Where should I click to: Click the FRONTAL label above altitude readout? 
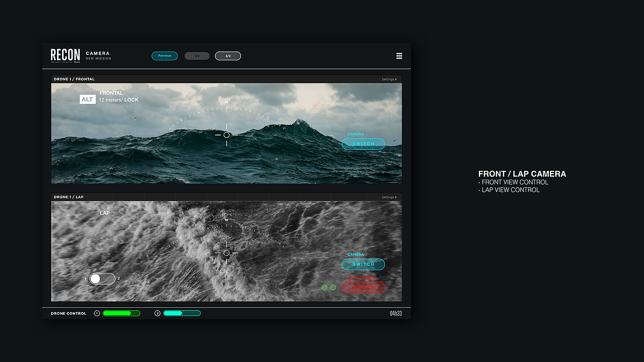(x=111, y=93)
